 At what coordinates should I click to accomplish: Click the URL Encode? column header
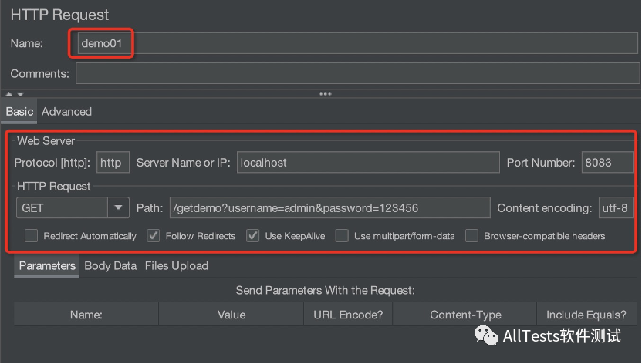tap(348, 314)
